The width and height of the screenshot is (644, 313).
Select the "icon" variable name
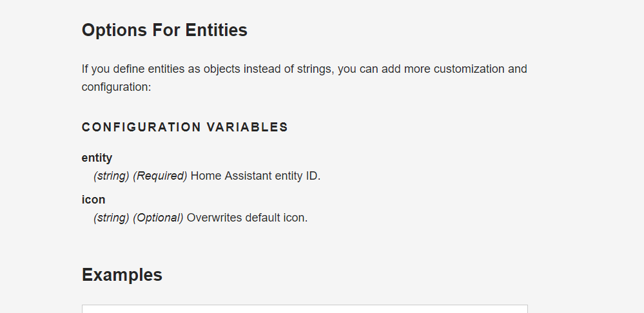(93, 200)
